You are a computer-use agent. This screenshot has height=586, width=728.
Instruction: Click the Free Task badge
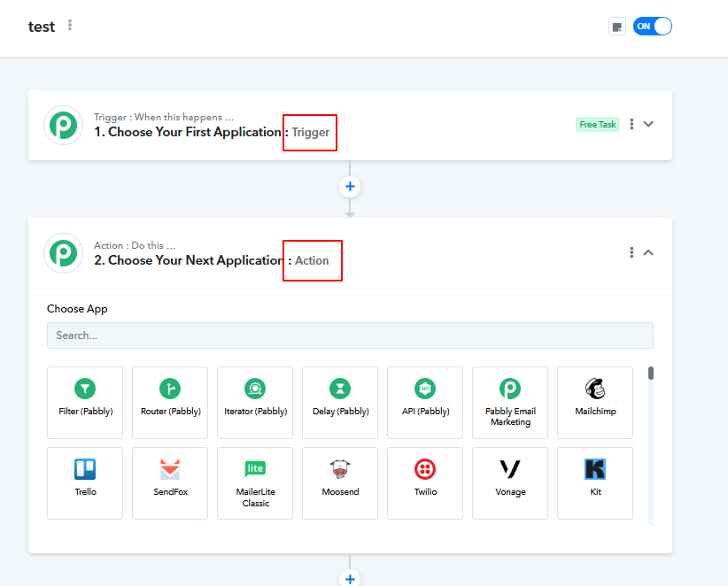[598, 124]
